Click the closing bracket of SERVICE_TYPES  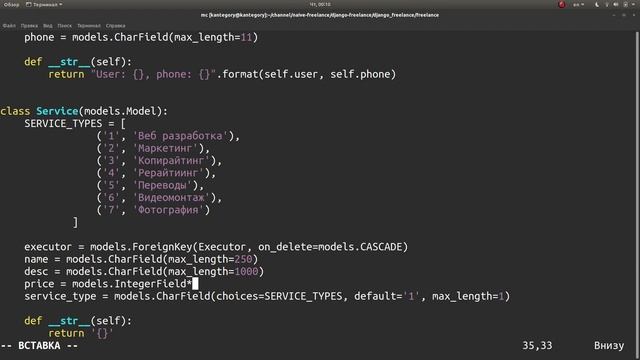[x=75, y=222]
